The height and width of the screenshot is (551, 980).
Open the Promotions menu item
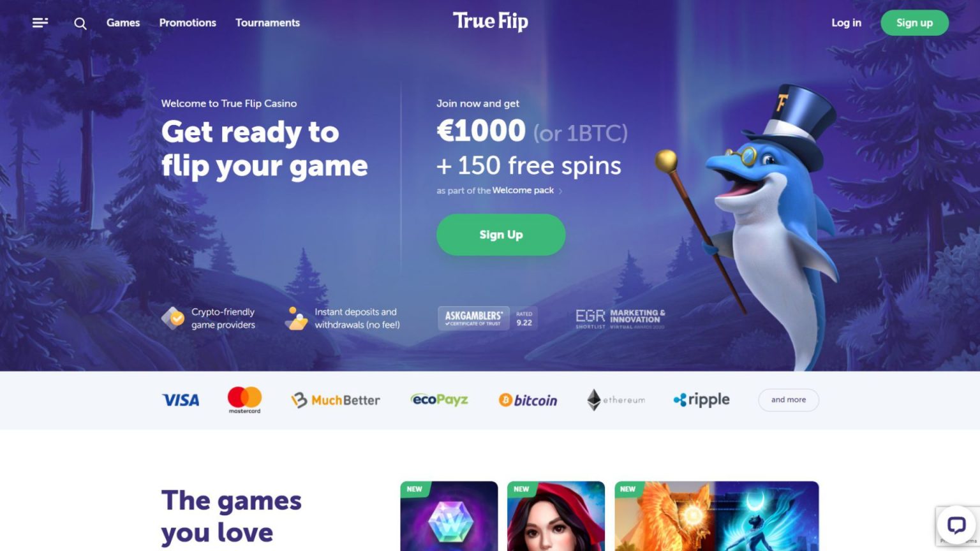pos(188,23)
